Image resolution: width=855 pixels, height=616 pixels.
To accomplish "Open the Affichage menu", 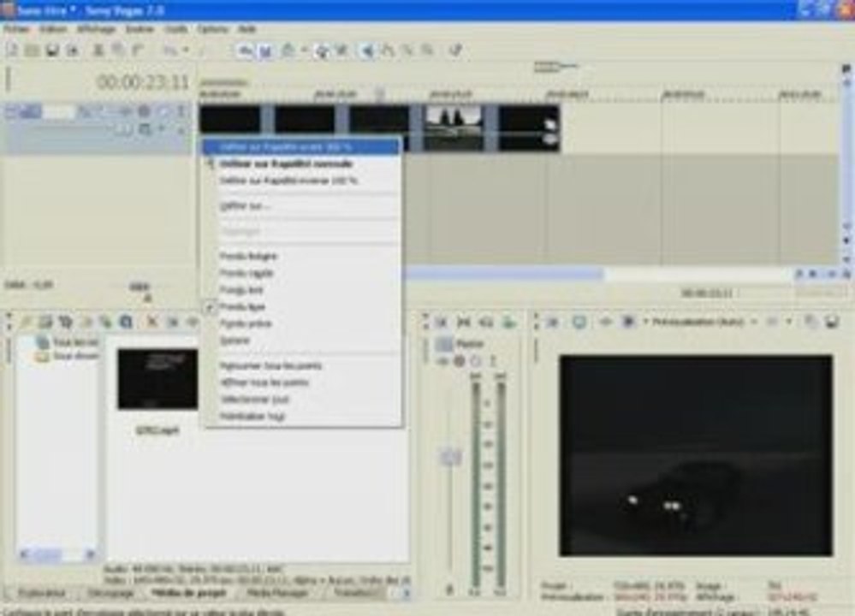I will tap(97, 29).
